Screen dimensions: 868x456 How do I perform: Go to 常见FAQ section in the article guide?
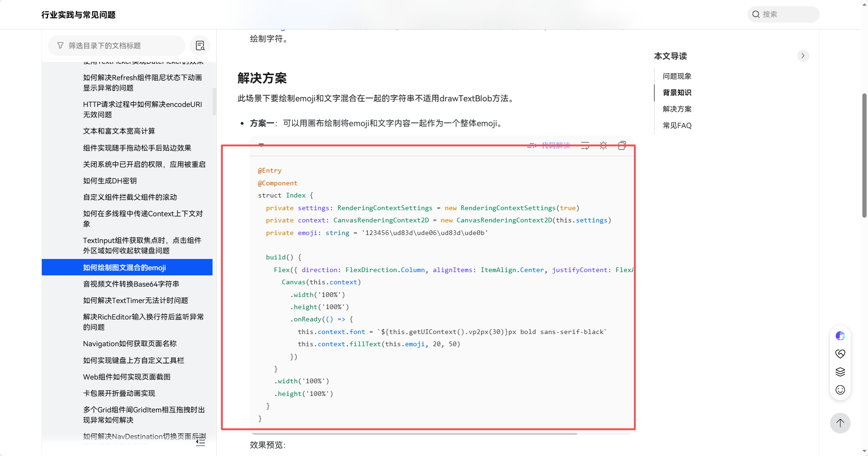coord(677,125)
